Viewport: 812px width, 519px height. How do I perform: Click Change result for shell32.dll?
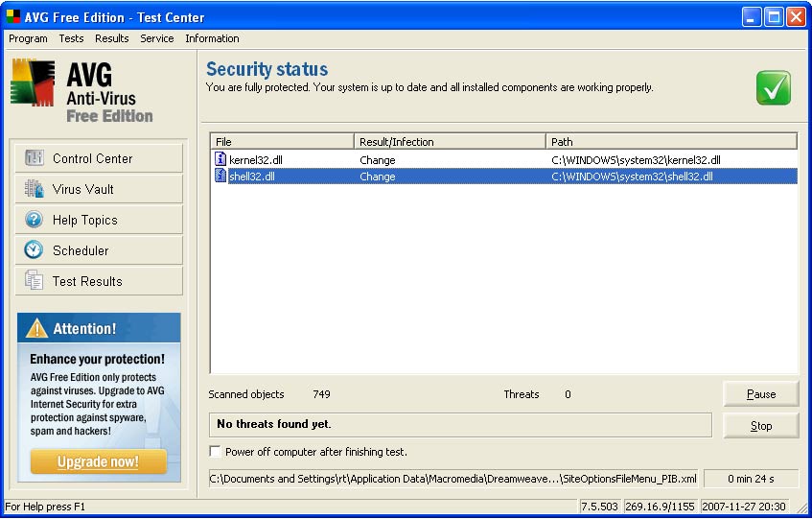(378, 177)
